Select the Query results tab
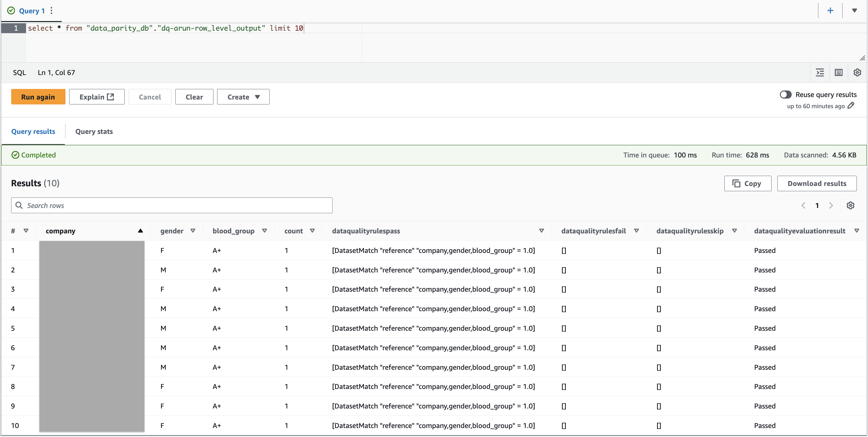Image resolution: width=868 pixels, height=437 pixels. click(x=33, y=132)
